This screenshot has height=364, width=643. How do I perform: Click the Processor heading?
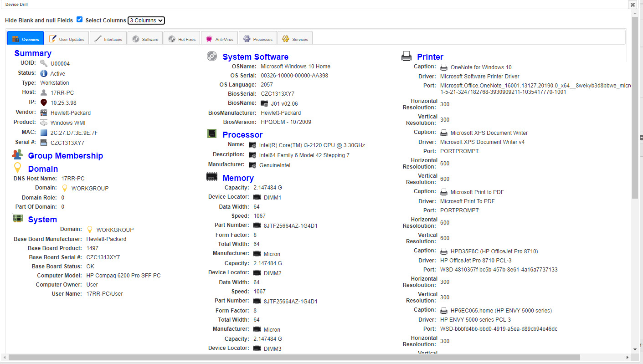[x=242, y=135]
